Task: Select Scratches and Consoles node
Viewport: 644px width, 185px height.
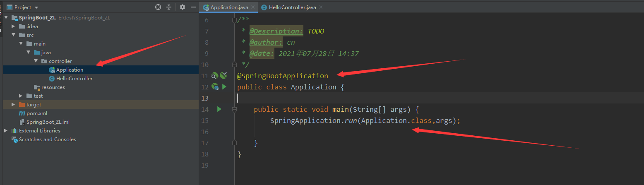Action: tap(101, 139)
